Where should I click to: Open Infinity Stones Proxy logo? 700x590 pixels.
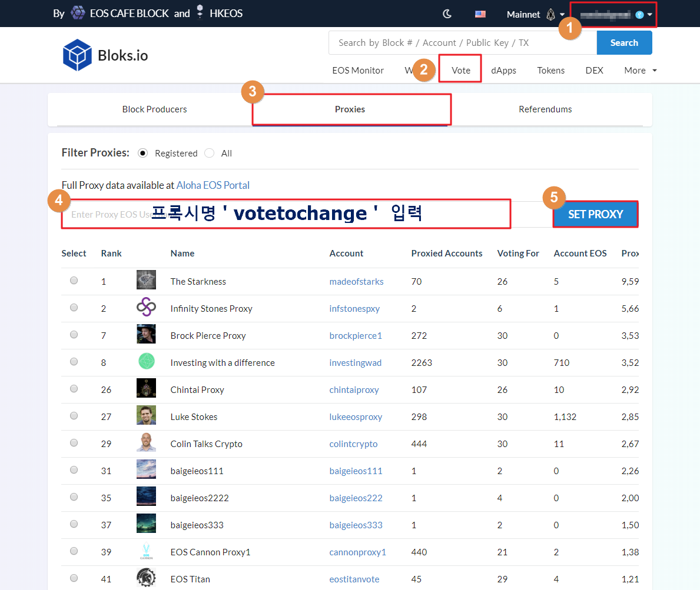(146, 307)
